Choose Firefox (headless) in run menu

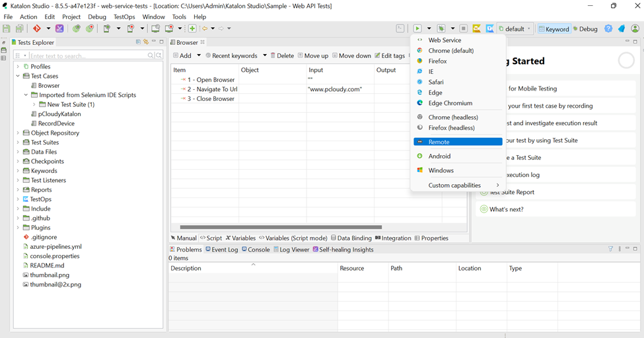451,127
